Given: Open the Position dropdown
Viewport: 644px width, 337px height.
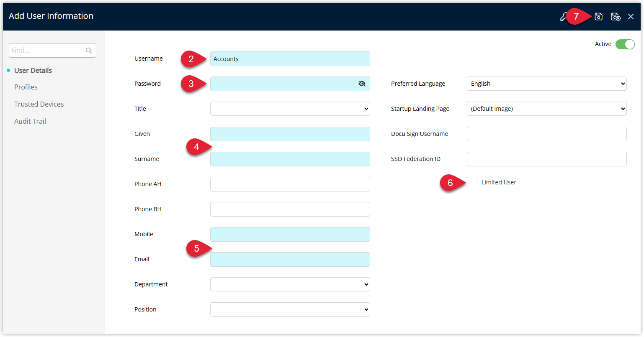Looking at the screenshot, I should point(290,309).
